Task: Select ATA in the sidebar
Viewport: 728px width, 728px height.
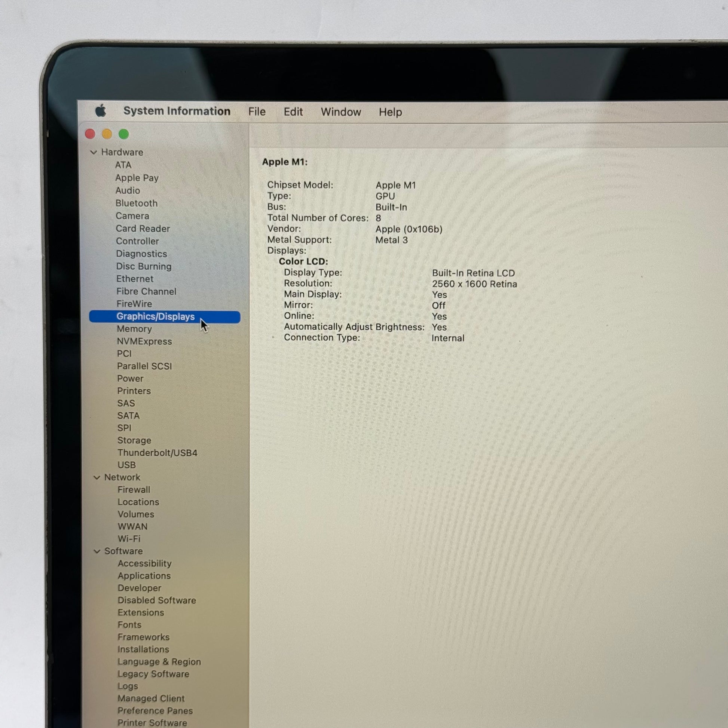Action: [x=123, y=165]
